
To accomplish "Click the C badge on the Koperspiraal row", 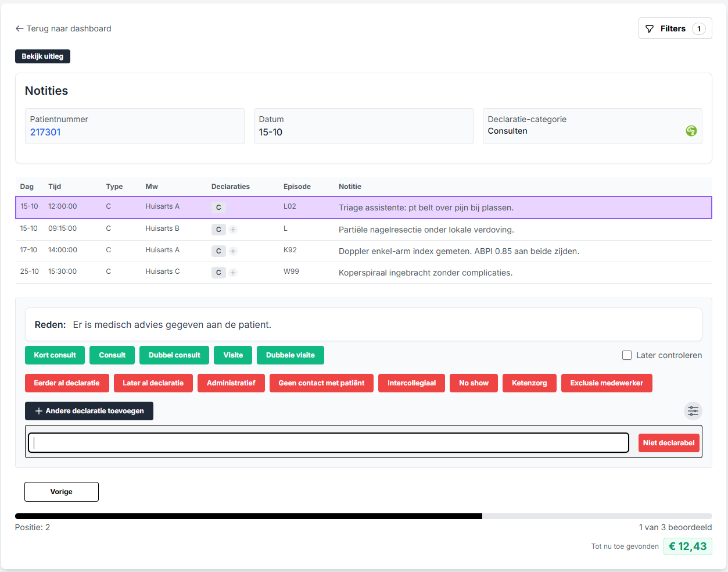I will 218,272.
